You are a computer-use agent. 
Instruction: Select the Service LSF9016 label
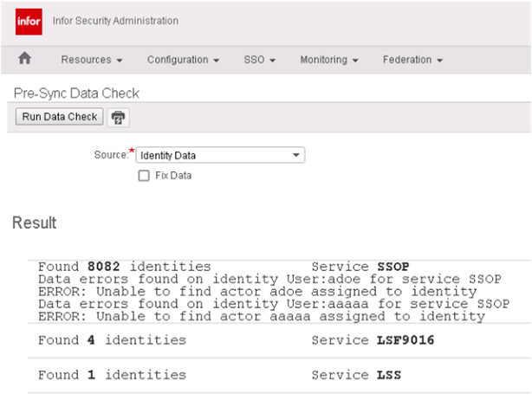(x=373, y=340)
